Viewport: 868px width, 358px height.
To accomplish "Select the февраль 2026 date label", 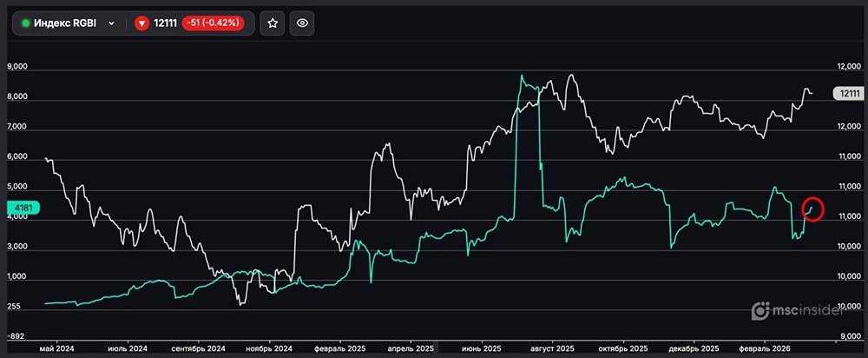I will [765, 349].
